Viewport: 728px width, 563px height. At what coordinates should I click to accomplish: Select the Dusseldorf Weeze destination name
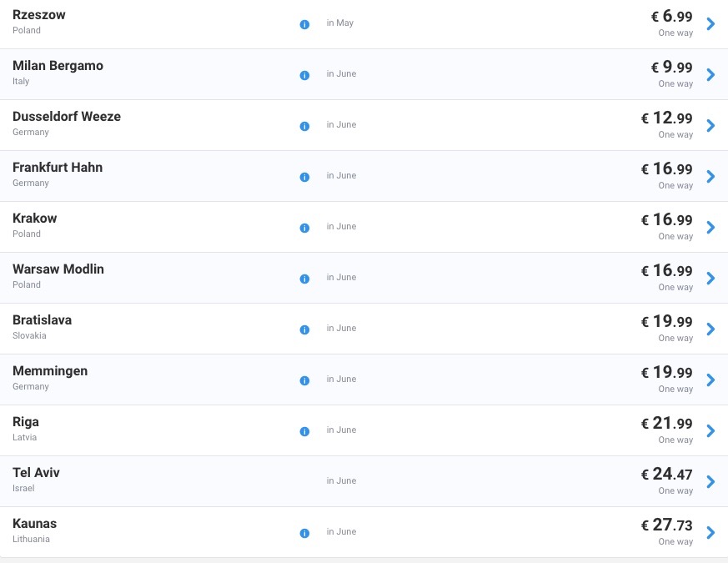(x=67, y=117)
